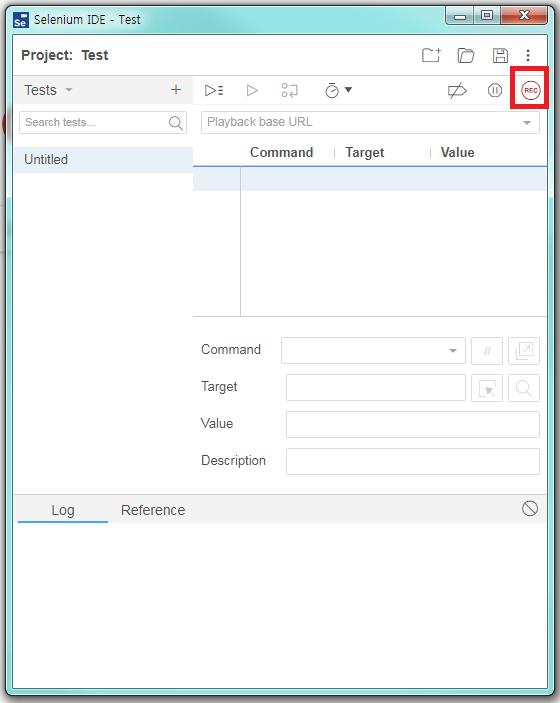Run the current test

[x=252, y=90]
